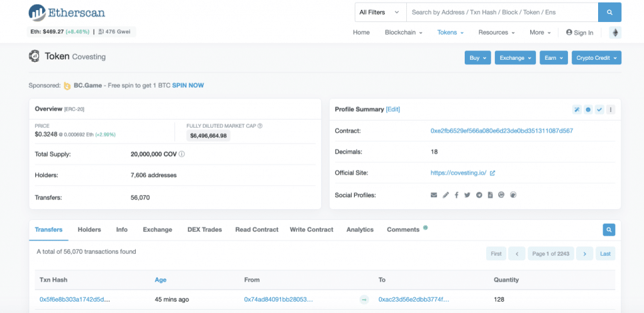Click the pencil blog social icon

tap(446, 195)
